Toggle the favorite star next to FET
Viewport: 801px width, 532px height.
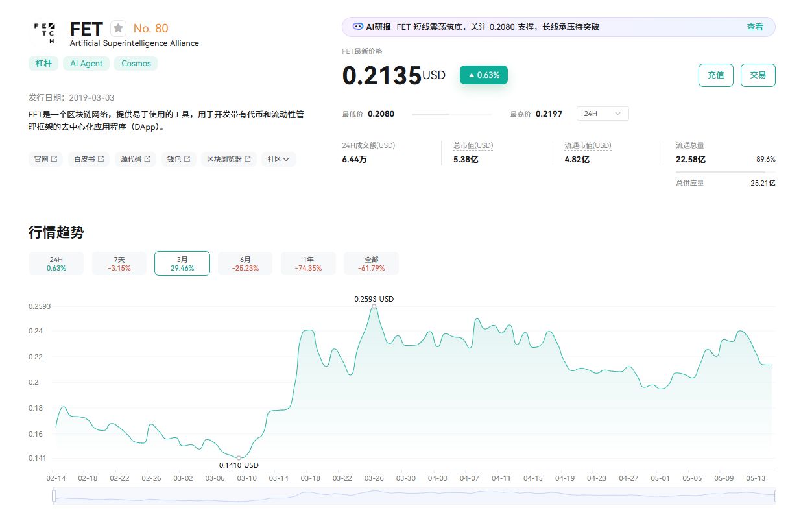tap(118, 28)
